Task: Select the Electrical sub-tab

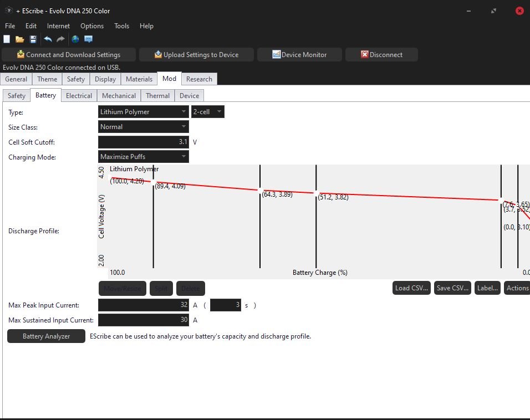Action: click(79, 96)
